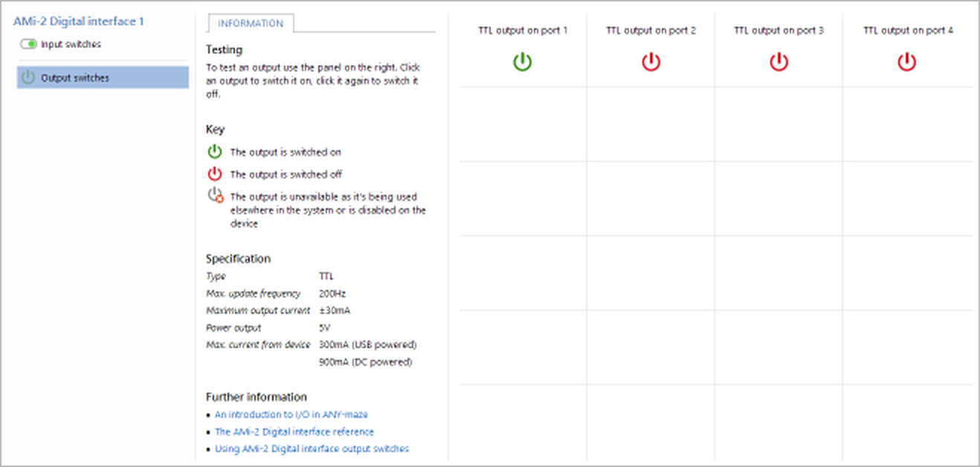Click the TTL output on port 4 label
This screenshot has height=467, width=980.
coord(908,30)
